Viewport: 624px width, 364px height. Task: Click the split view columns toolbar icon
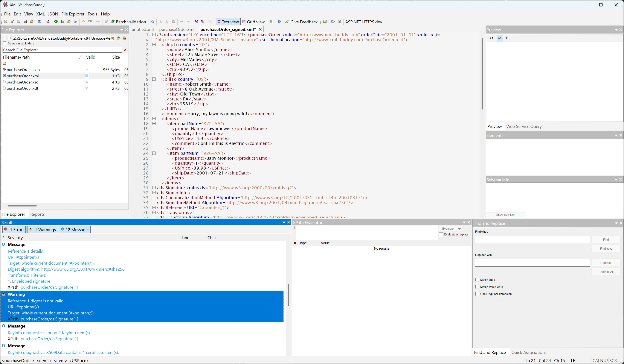pyautogui.click(x=271, y=21)
